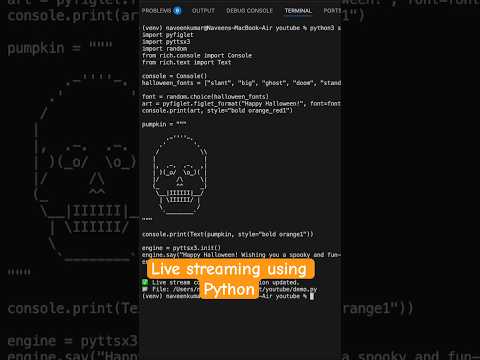Click the 'engine.say' Happy Halloween line

pyautogui.click(x=241, y=255)
